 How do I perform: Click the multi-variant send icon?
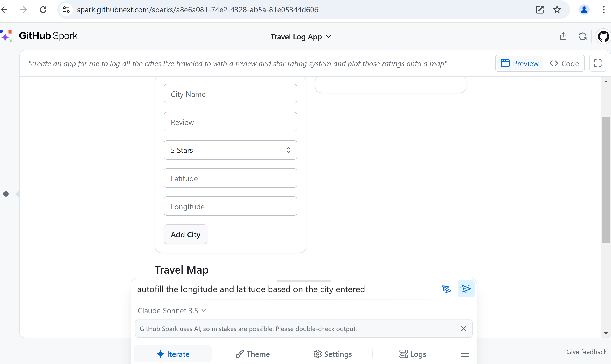coord(447,289)
